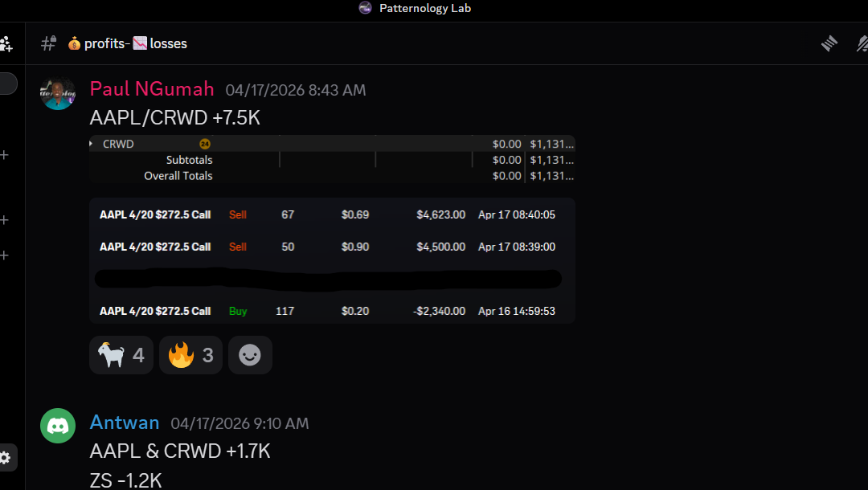Click the $4,500.00 sell amount
This screenshot has width=868, height=490.
click(x=440, y=247)
